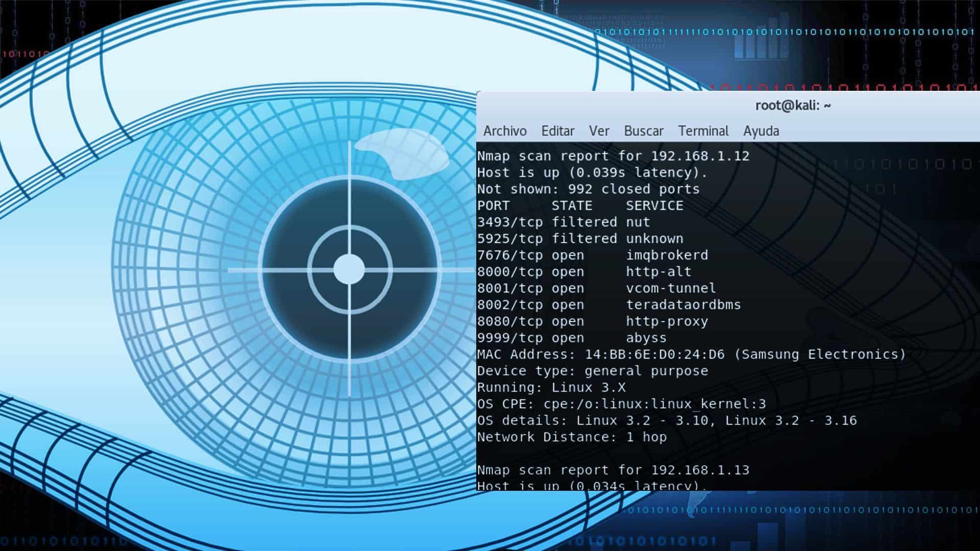Select the Network Distance: 1 hop text
Viewport: 980px width, 551px height.
pos(572,437)
